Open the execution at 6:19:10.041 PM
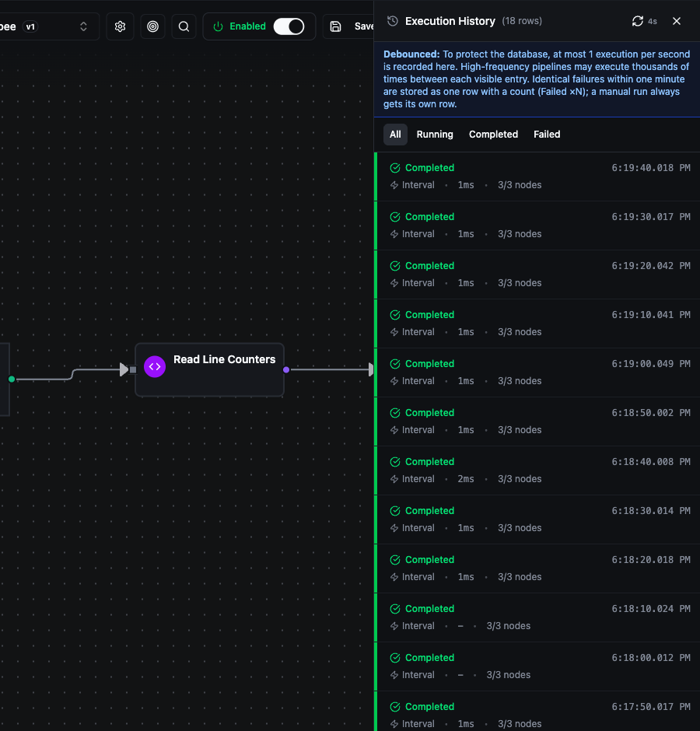Viewport: 700px width, 731px height. coord(538,323)
